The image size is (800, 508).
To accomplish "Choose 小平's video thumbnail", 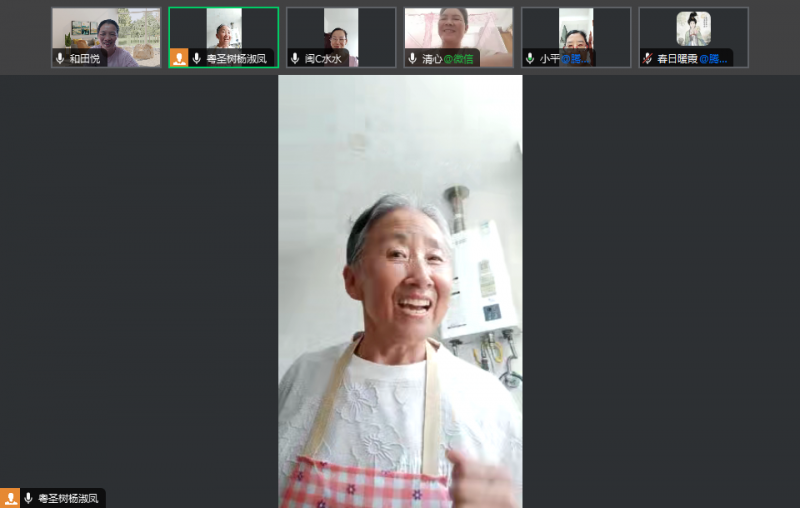I will tap(576, 30).
